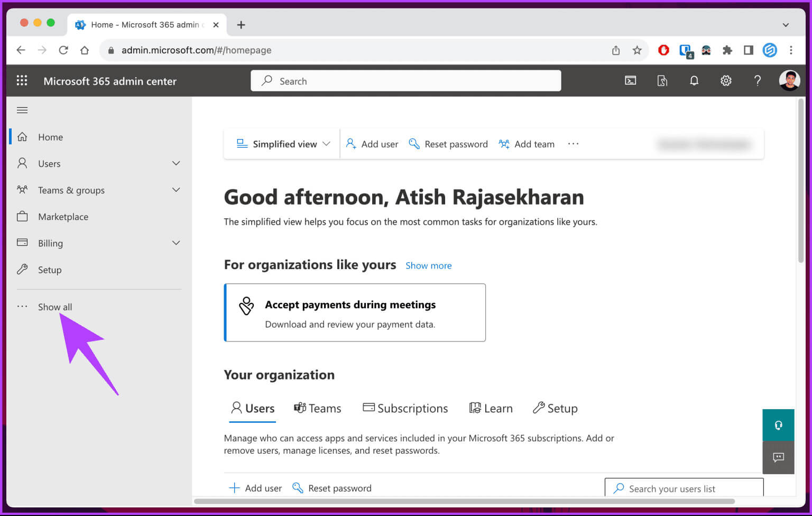Switch to the Setup tab
The image size is (812, 516).
(x=555, y=408)
